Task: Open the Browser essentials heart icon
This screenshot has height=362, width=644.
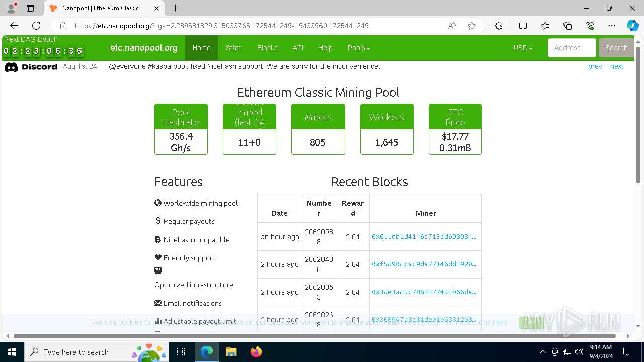Action: (x=590, y=26)
